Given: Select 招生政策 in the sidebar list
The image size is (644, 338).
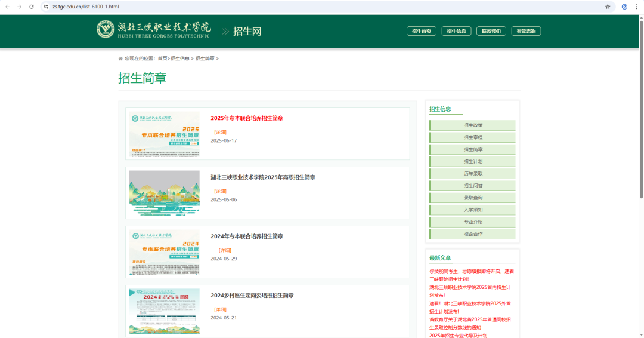Looking at the screenshot, I should click(473, 125).
